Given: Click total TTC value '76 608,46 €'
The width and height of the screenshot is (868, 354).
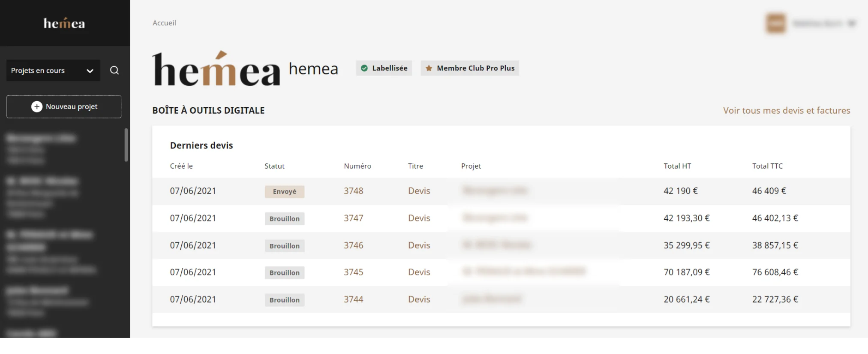Looking at the screenshot, I should click(775, 272).
